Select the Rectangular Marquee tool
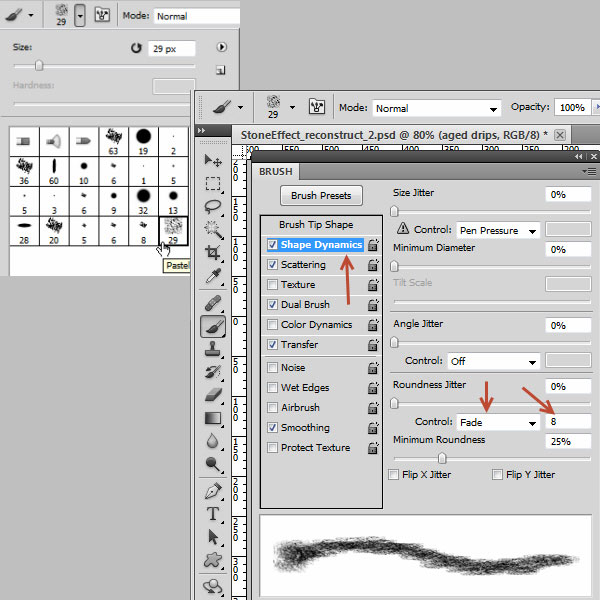 click(213, 184)
